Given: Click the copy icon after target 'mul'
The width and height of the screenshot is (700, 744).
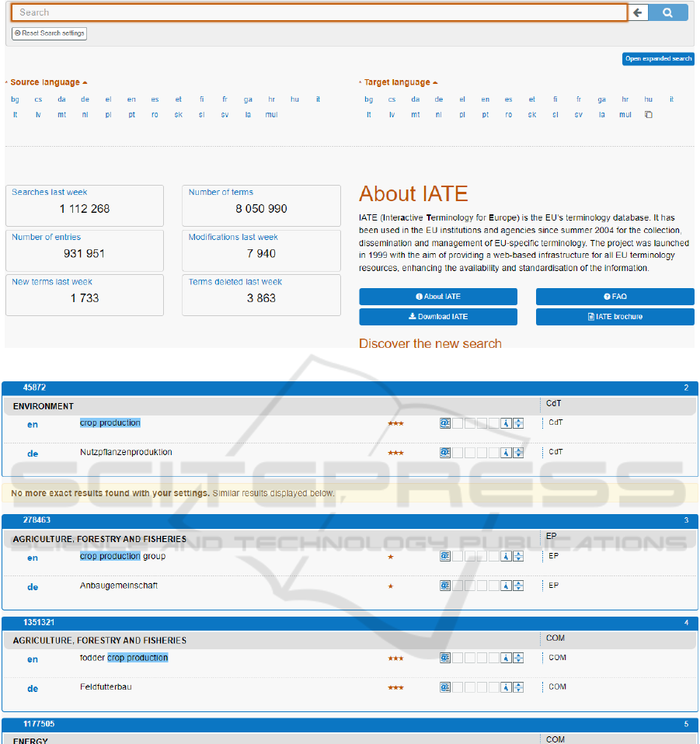Looking at the screenshot, I should tap(649, 115).
